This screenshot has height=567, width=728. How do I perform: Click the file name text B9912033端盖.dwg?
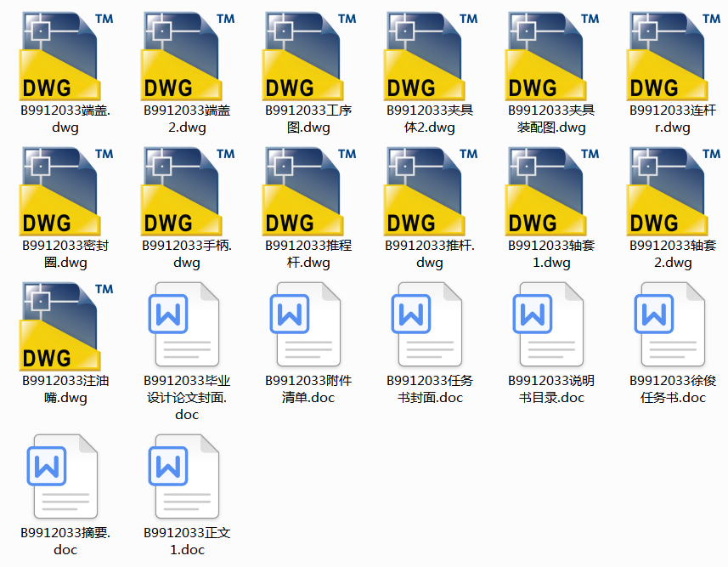(65, 119)
